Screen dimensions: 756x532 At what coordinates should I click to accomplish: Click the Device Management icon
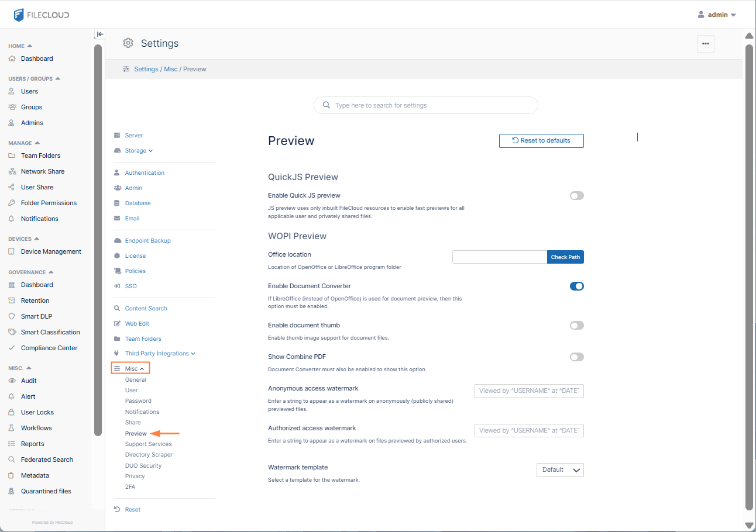[x=12, y=251]
